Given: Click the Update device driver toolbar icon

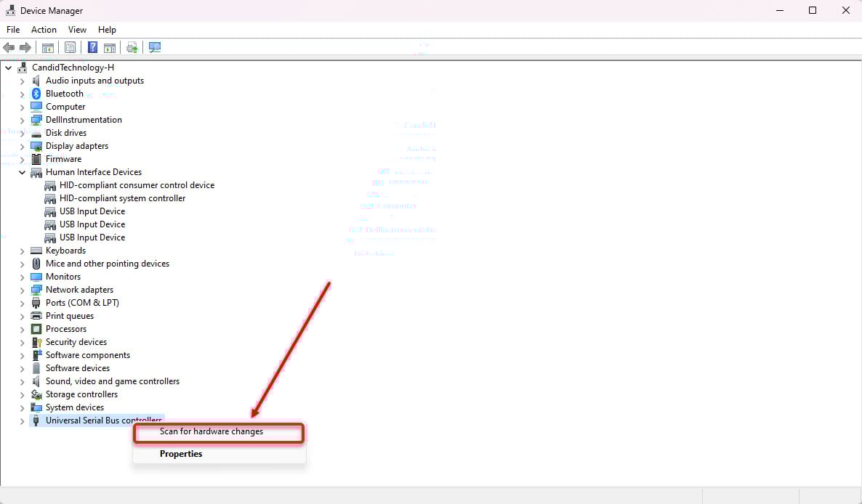Looking at the screenshot, I should [x=132, y=48].
